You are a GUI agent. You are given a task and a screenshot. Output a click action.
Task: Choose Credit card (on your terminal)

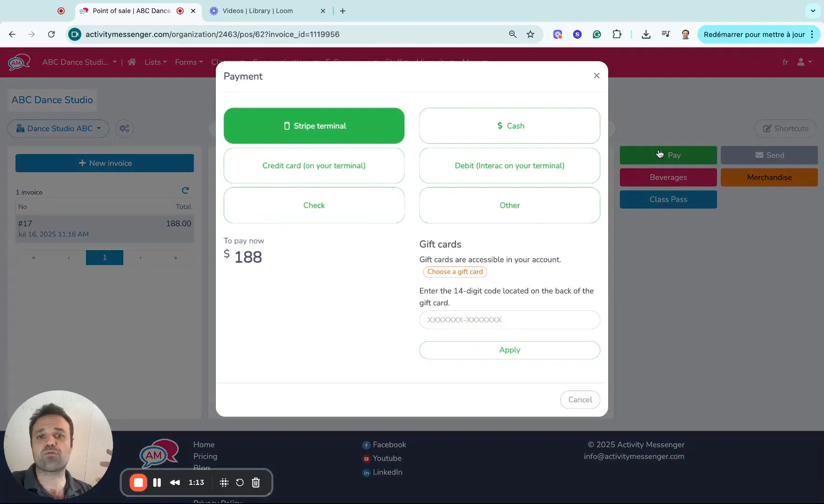pyautogui.click(x=314, y=166)
